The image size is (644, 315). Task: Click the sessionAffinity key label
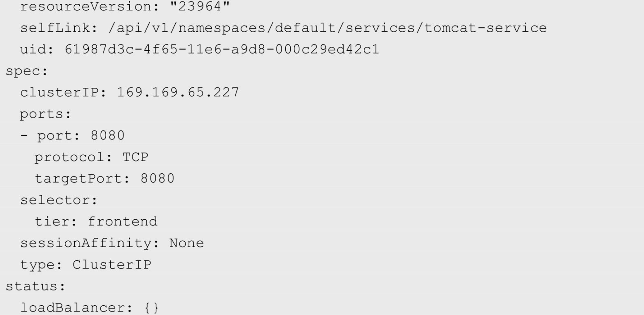tap(86, 243)
